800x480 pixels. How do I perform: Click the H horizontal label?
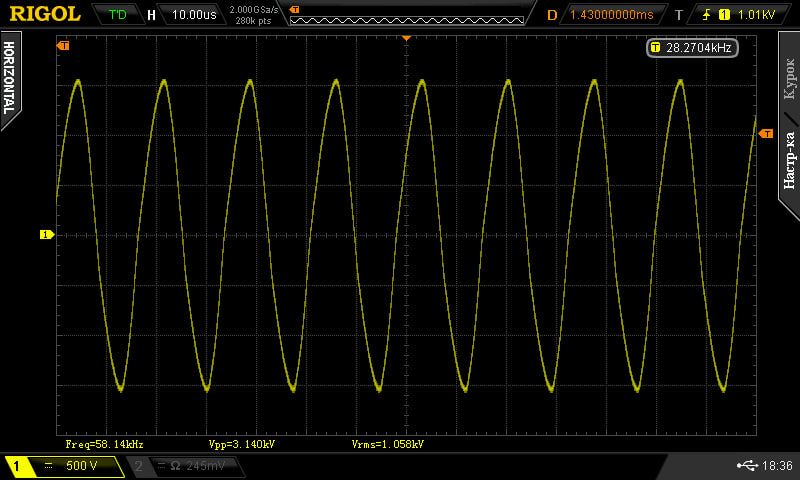click(151, 15)
